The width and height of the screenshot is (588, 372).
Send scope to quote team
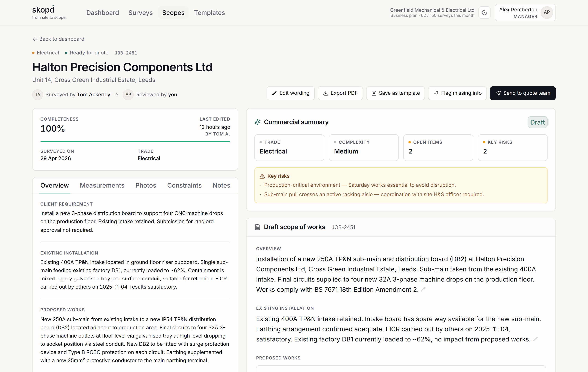[523, 93]
